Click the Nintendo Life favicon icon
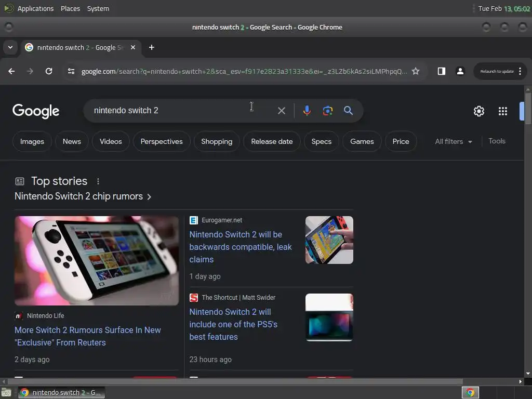532x399 pixels. point(19,316)
